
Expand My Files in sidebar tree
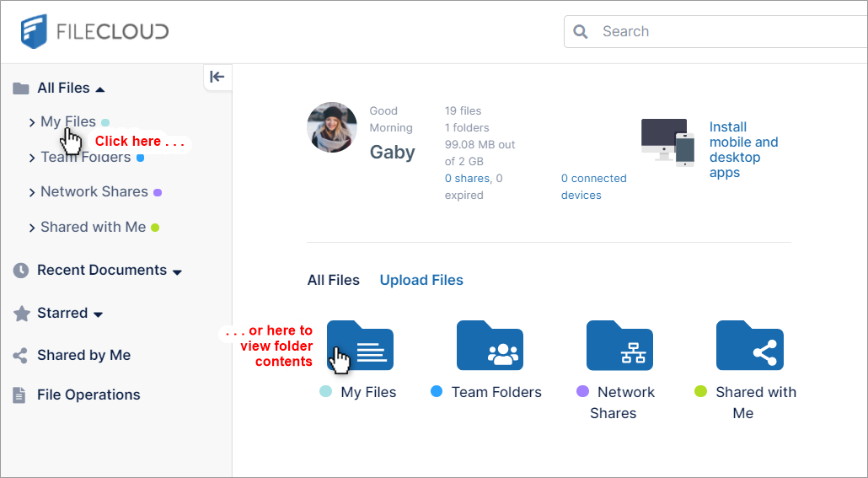point(32,122)
